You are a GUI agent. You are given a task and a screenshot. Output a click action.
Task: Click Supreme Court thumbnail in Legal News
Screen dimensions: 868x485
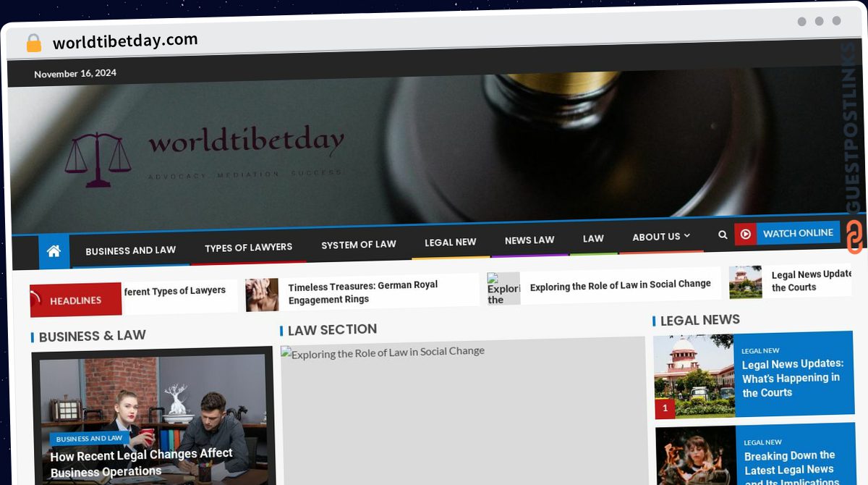click(694, 376)
